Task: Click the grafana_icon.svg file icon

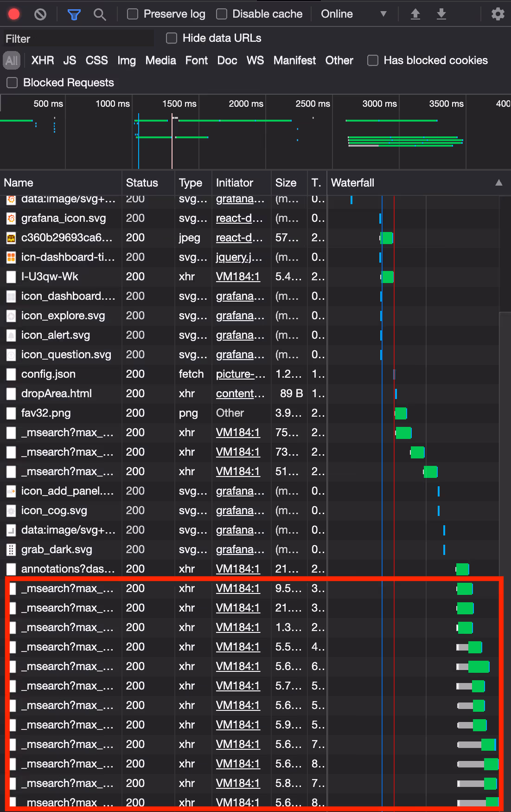Action: coord(11,218)
